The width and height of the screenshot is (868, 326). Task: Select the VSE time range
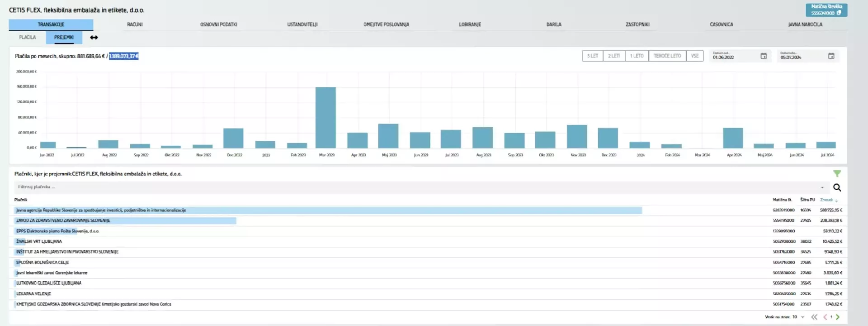pos(695,56)
